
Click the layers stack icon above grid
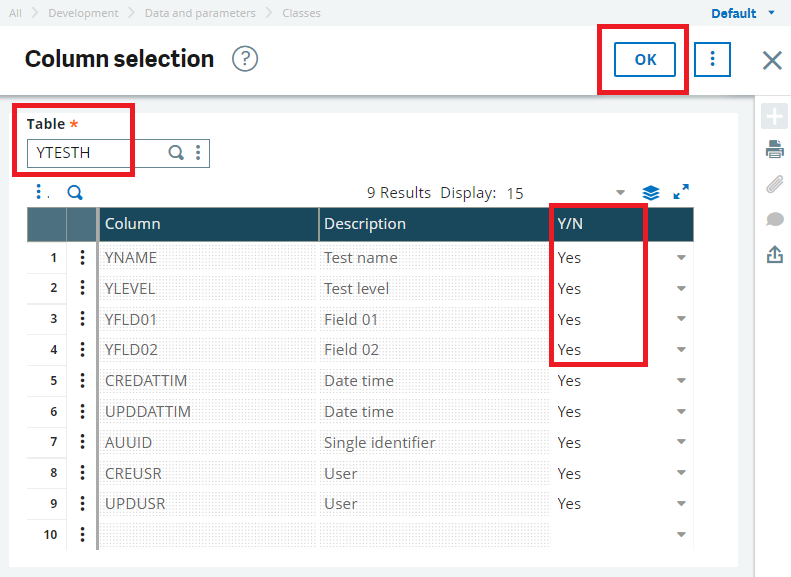(x=651, y=193)
